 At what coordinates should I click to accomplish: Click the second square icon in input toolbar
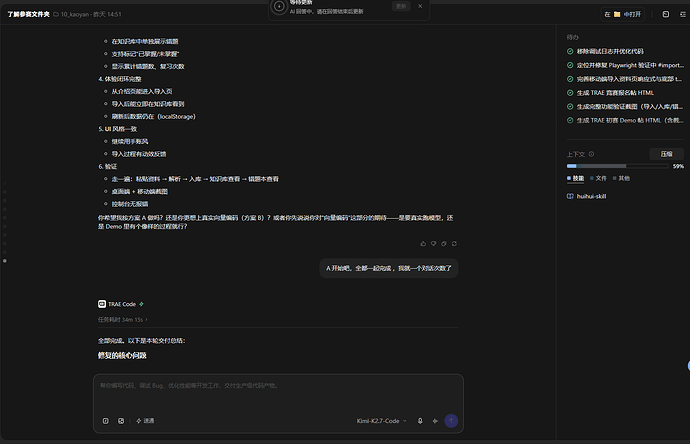121,421
